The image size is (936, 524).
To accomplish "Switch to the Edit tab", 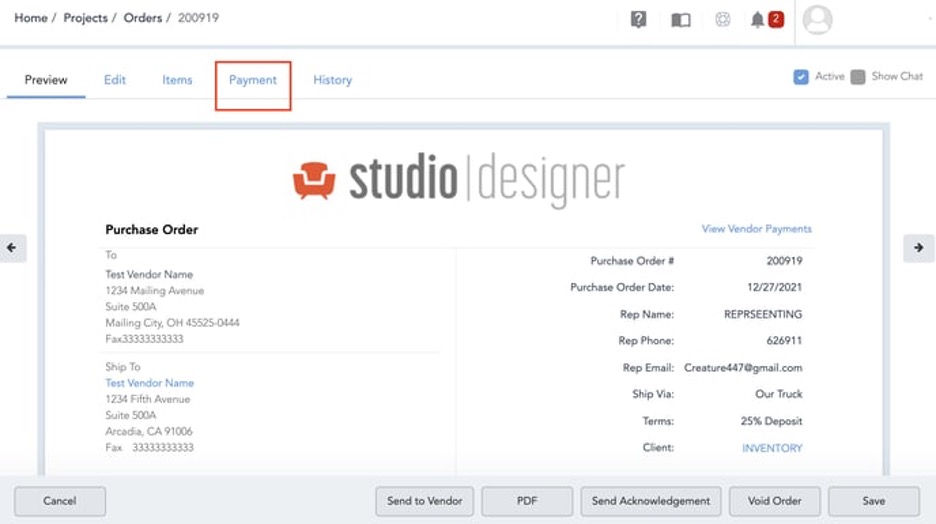I will (x=115, y=80).
